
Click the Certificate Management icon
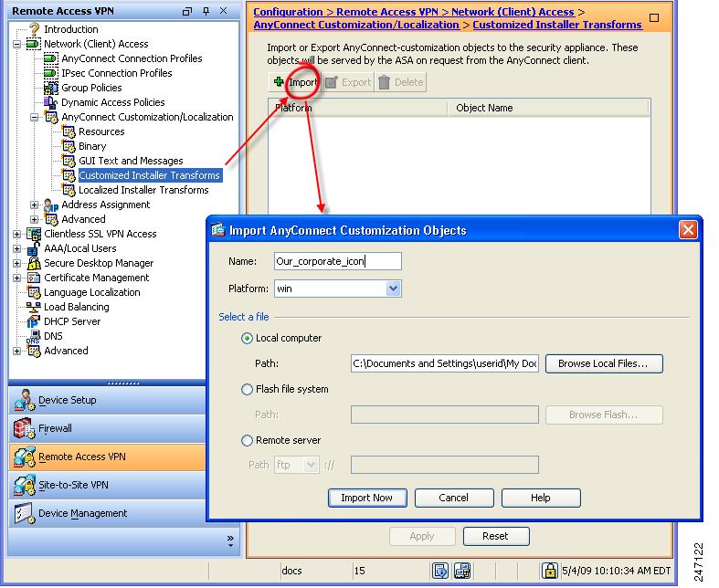[34, 278]
